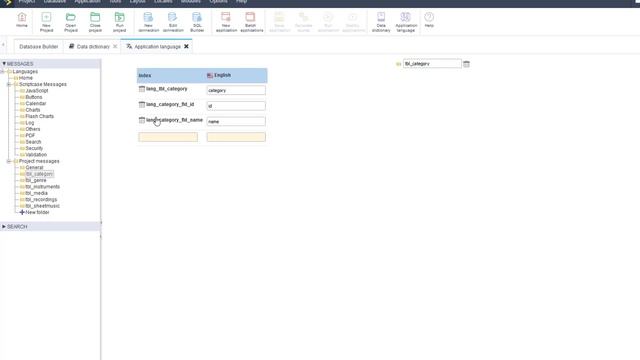Select the General project messages folder

(x=34, y=168)
